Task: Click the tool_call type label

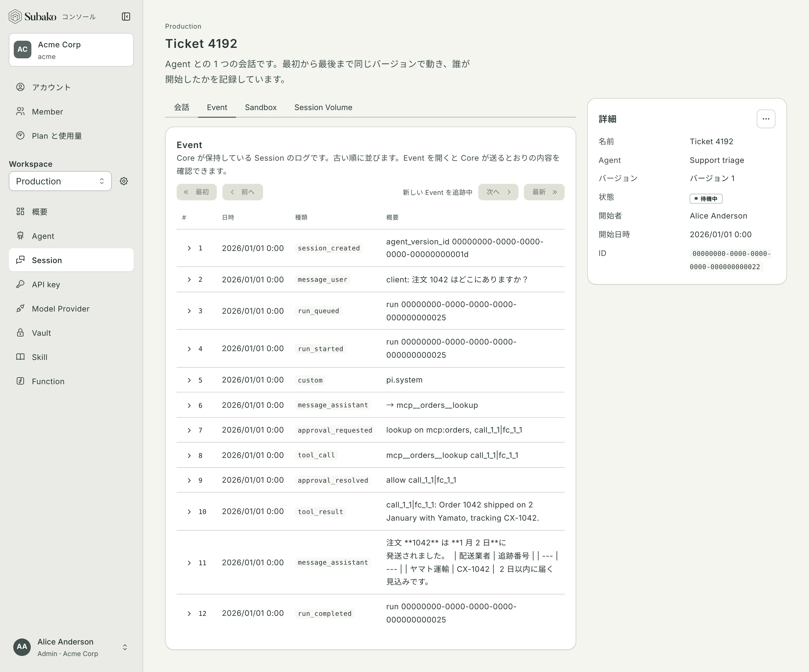Action: [x=316, y=455]
